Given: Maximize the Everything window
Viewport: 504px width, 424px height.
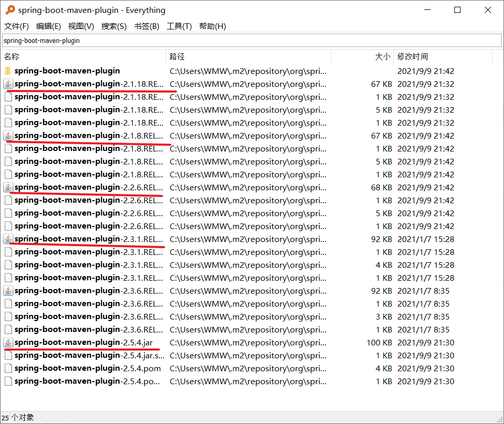Looking at the screenshot, I should click(457, 10).
